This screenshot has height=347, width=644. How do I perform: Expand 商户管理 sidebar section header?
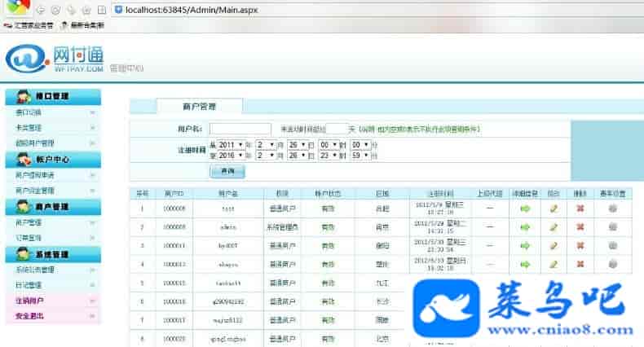[x=52, y=207]
